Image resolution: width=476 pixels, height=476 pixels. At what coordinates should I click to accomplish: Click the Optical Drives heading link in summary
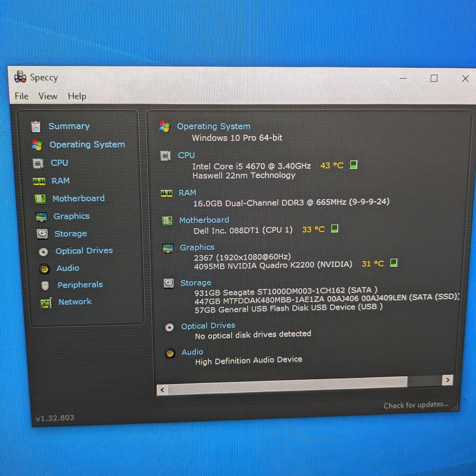(208, 326)
